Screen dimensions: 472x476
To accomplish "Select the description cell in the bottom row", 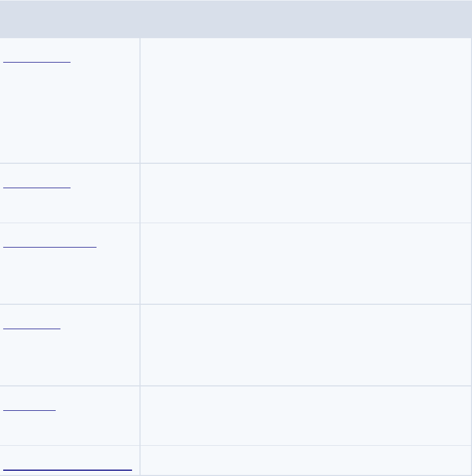I will click(305, 460).
